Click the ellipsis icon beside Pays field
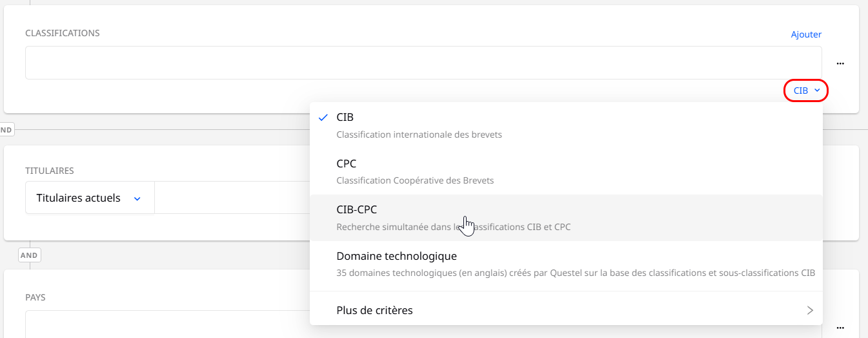The height and width of the screenshot is (338, 868). 840,327
